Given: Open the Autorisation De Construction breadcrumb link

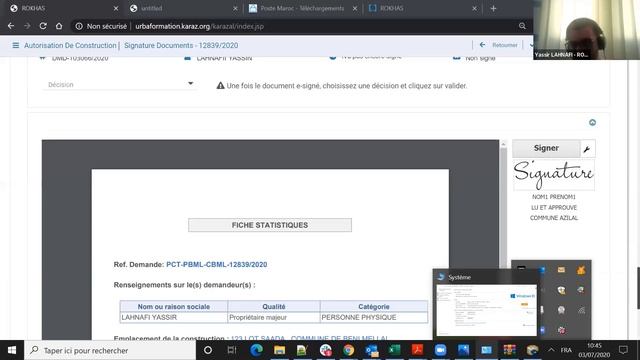Looking at the screenshot, I should click(70, 45).
